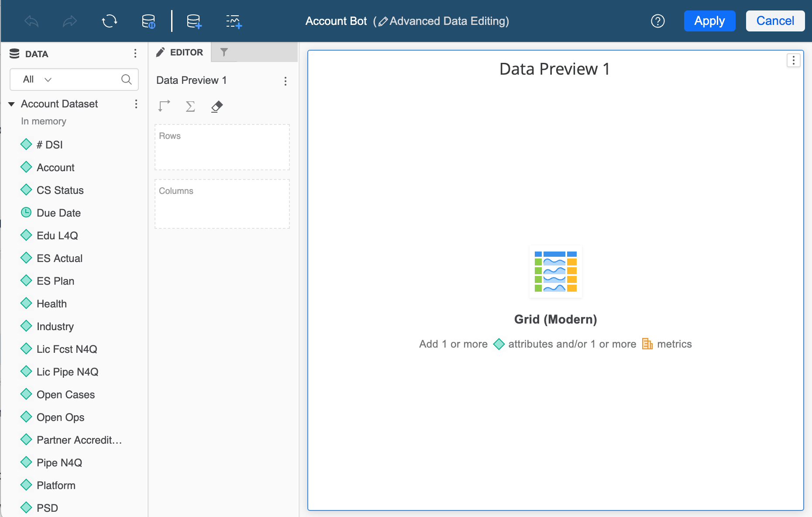Select the Due Date attribute
This screenshot has width=812, height=517.
(x=58, y=213)
